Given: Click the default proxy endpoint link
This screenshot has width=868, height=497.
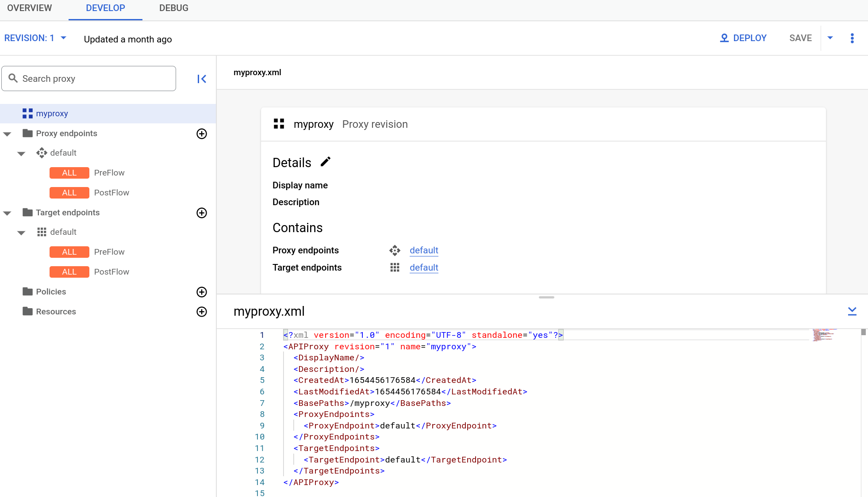Looking at the screenshot, I should coord(424,250).
